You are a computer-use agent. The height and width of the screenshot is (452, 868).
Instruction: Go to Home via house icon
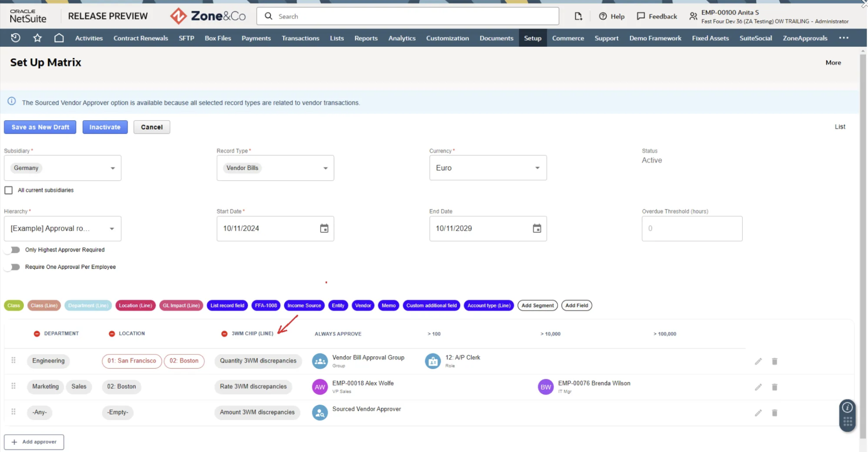tap(59, 38)
